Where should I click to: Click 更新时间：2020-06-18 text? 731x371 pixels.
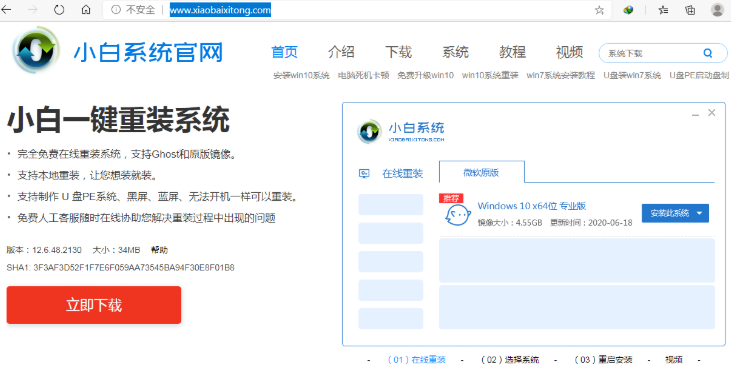[x=591, y=223]
